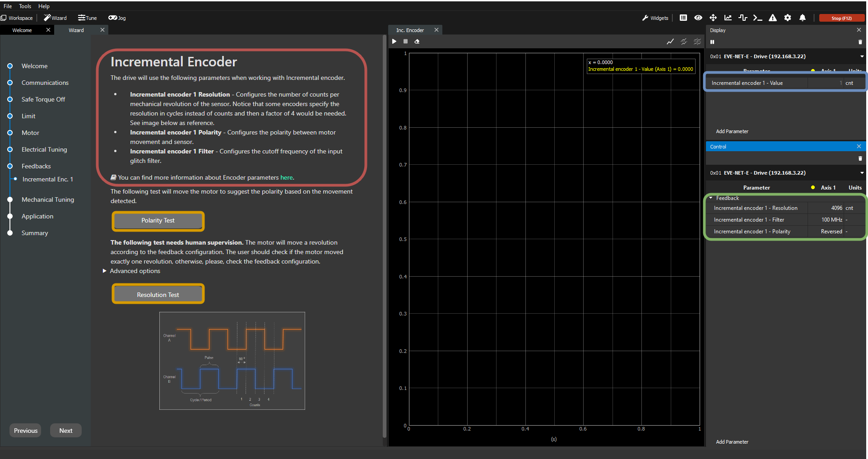Click the four-arrow move icon in toolbar
868x459 pixels.
point(713,18)
